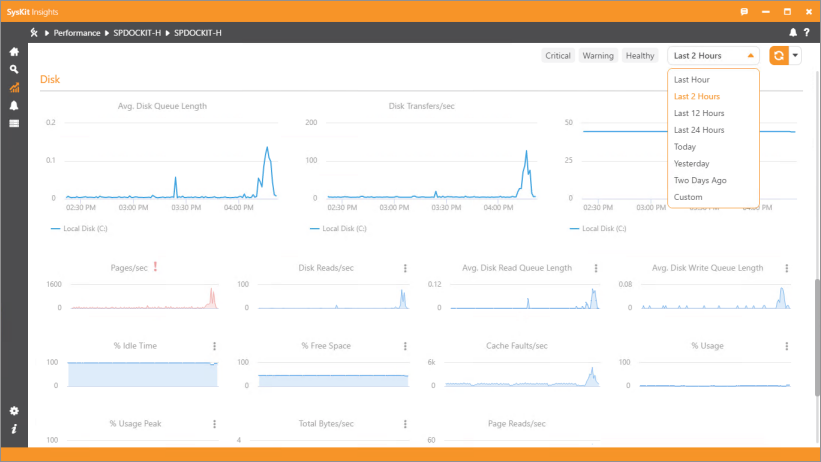Click the Page Reads/sec chart title
The image size is (821, 462).
point(517,424)
